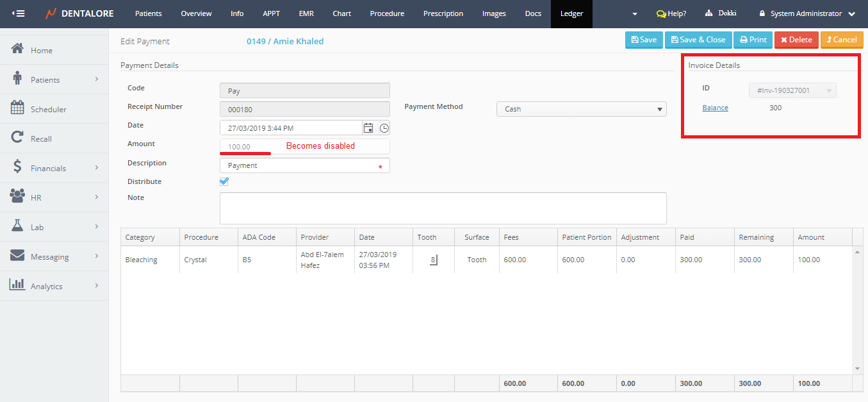Viewport: 868px width, 402px height.
Task: Open Scheduler from the sidebar
Action: (x=49, y=109)
